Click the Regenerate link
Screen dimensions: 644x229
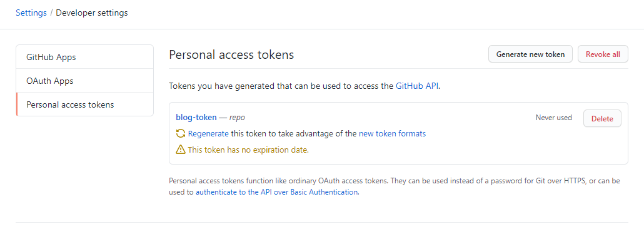click(208, 134)
